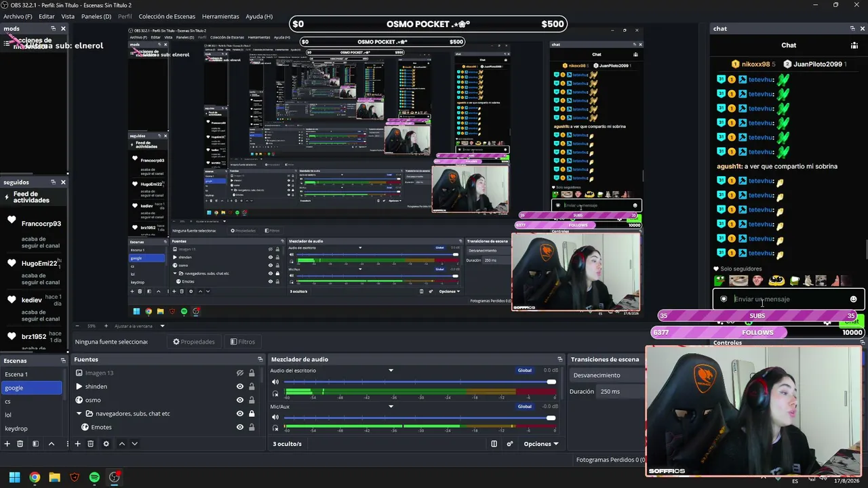Open Mic/Aux options dropdown arrow
The width and height of the screenshot is (868, 488).
(391, 407)
